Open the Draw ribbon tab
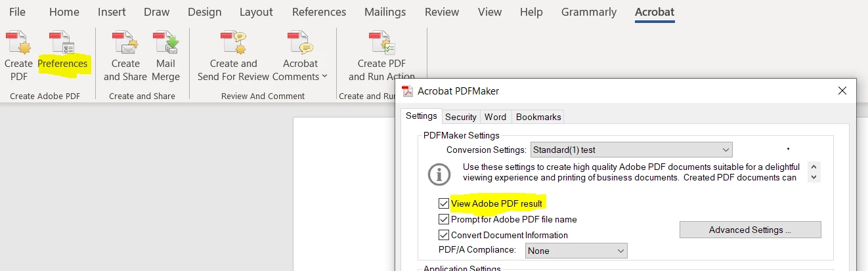 coord(157,12)
